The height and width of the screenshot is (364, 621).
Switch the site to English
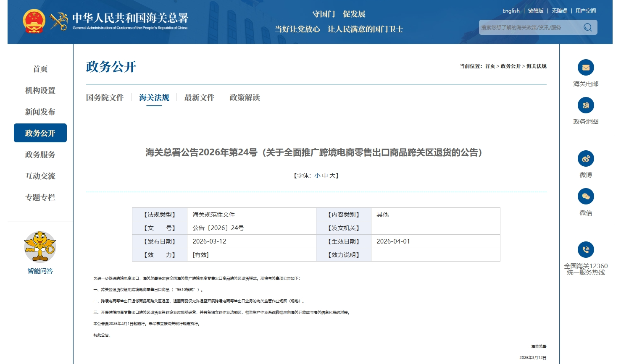point(511,11)
